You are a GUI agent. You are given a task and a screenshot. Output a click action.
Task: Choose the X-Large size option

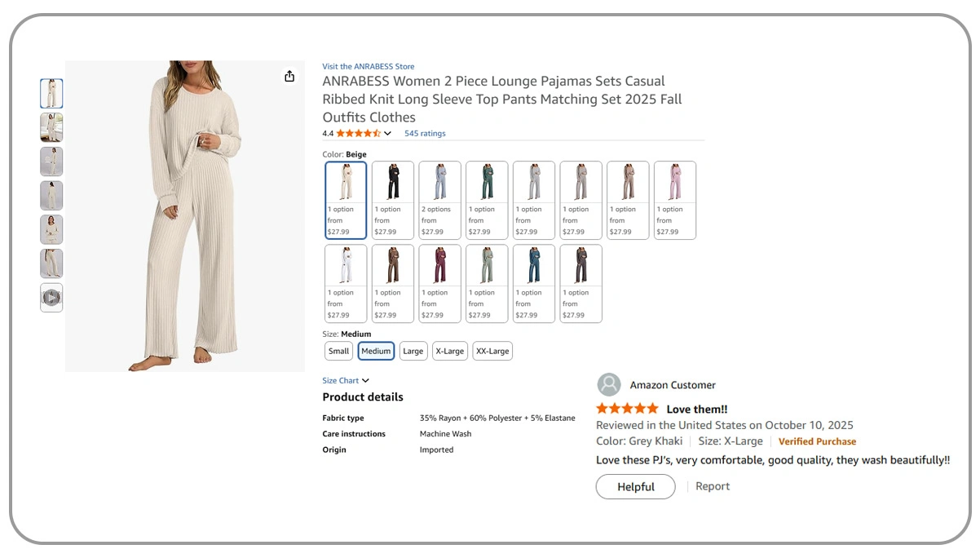click(x=449, y=352)
